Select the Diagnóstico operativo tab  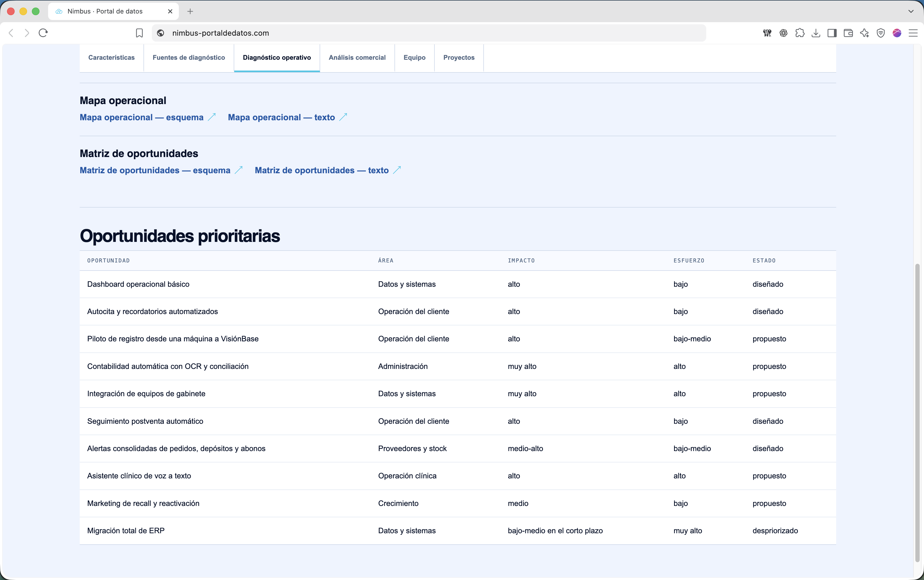(277, 58)
